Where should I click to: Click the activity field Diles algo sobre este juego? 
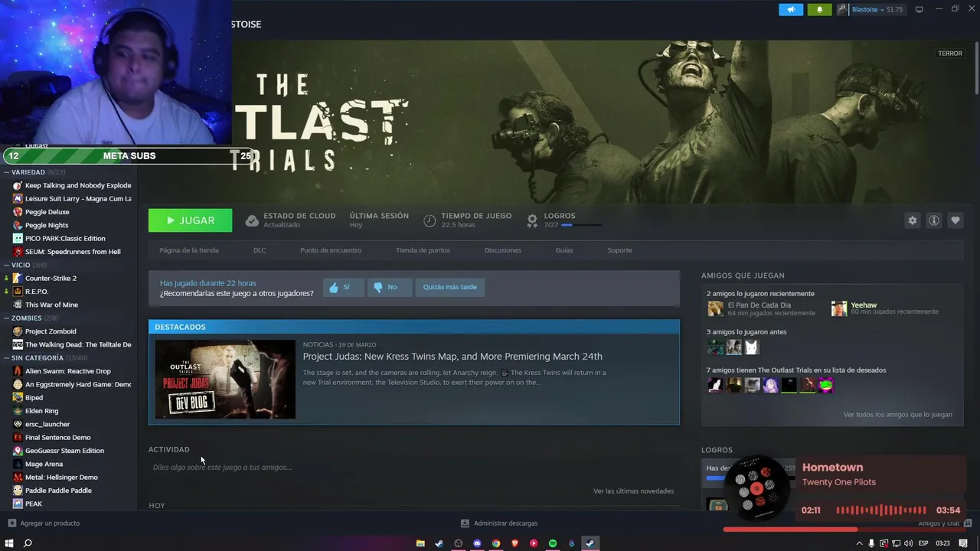pos(222,468)
